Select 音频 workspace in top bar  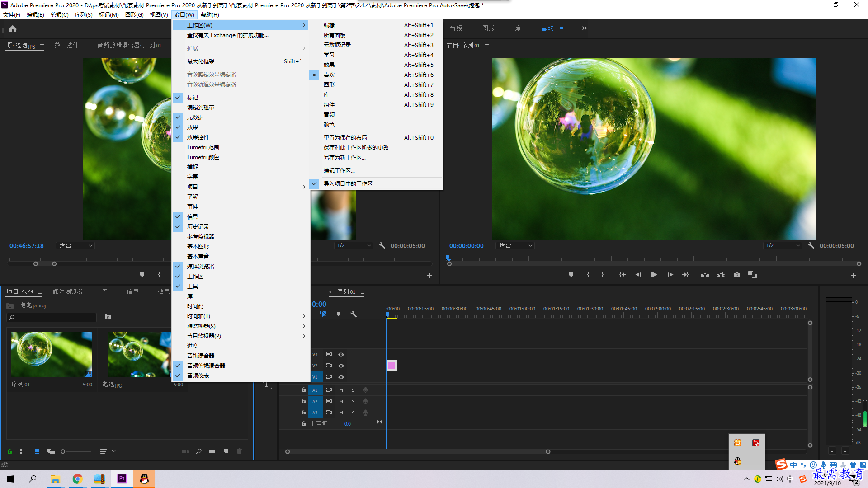456,28
